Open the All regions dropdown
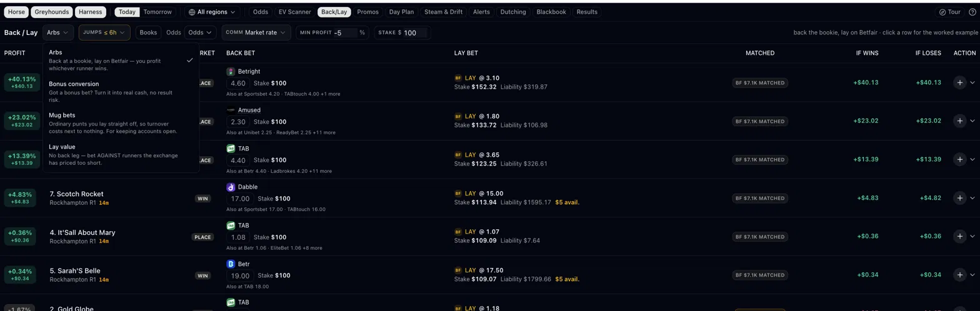The height and width of the screenshot is (311, 980). [212, 12]
